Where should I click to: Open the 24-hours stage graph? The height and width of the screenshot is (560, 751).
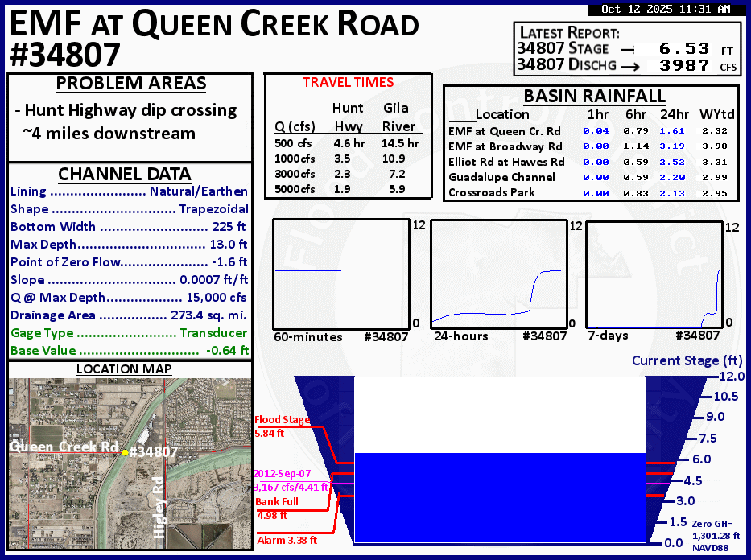point(499,273)
